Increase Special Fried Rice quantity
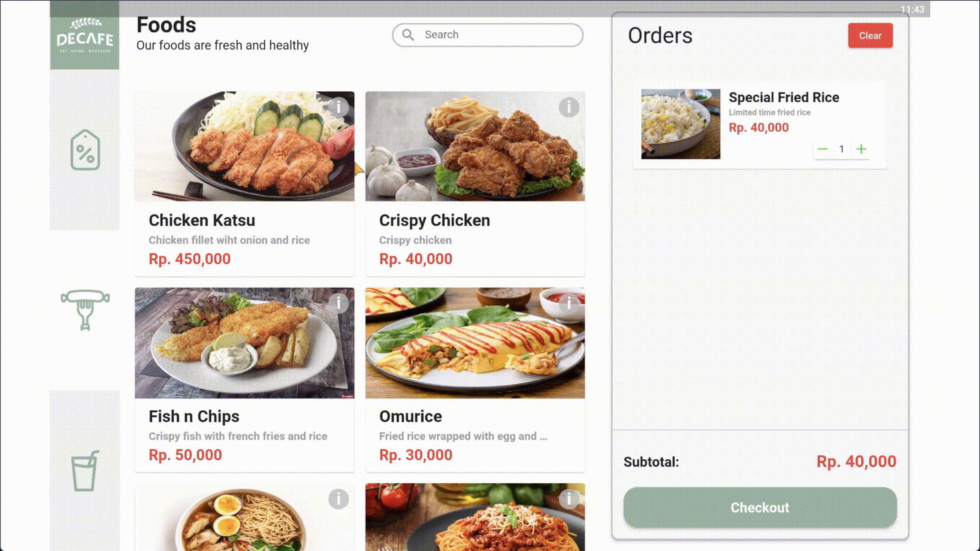This screenshot has height=551, width=980. click(861, 149)
